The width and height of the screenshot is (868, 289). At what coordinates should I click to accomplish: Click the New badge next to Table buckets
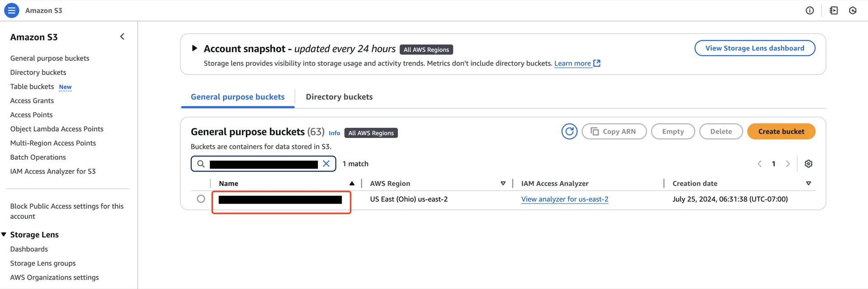pos(65,87)
